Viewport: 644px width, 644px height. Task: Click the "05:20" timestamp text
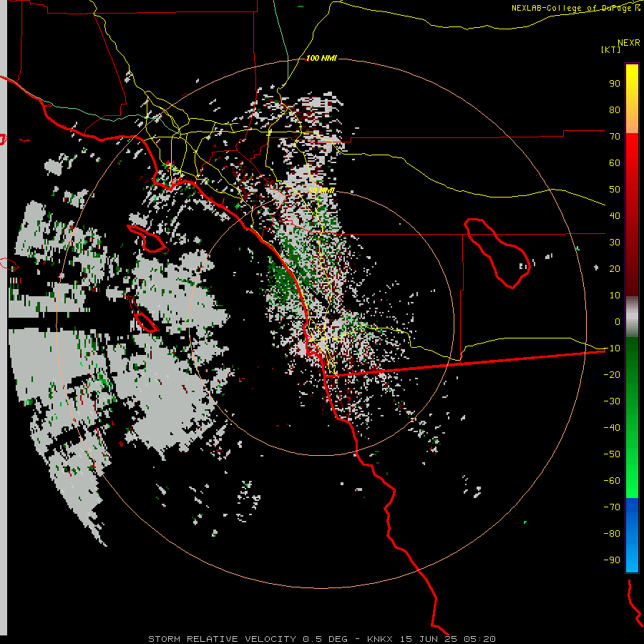(x=479, y=639)
